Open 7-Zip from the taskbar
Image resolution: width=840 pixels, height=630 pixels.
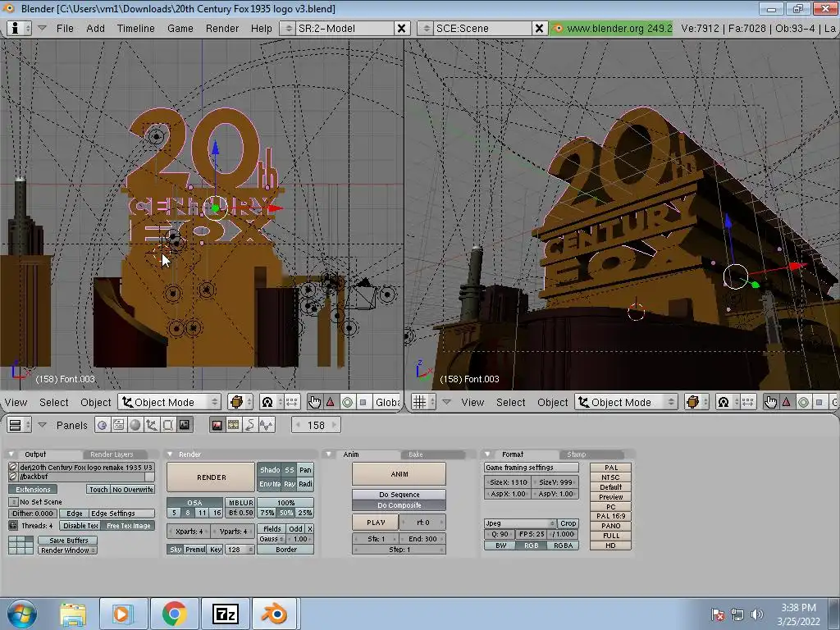[225, 614]
